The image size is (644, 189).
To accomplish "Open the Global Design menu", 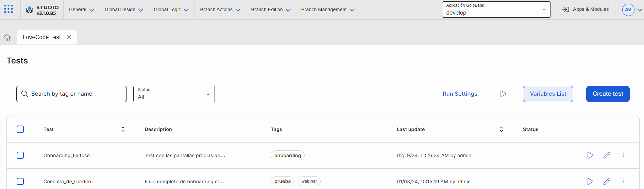I will coord(124,10).
